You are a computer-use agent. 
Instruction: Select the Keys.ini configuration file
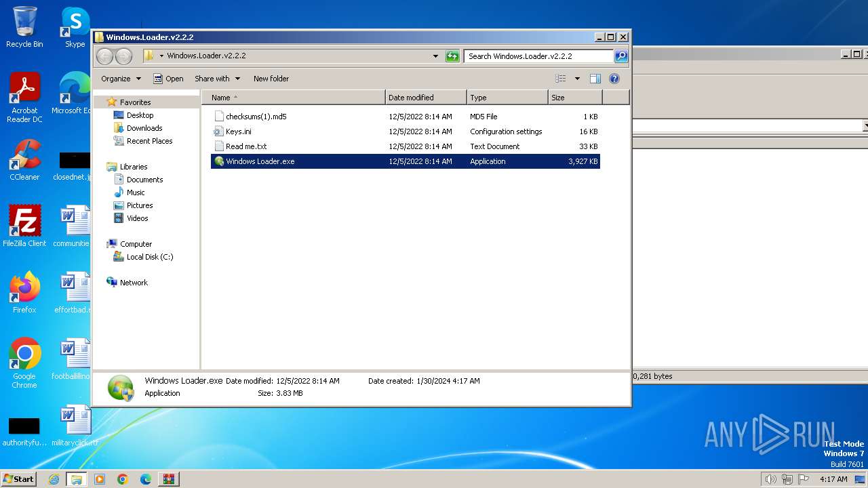(x=406, y=131)
